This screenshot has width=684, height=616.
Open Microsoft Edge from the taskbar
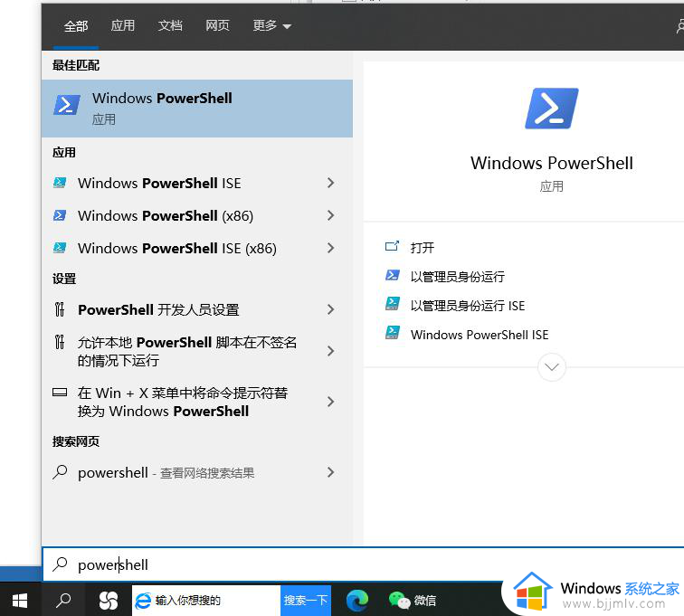[x=357, y=600]
